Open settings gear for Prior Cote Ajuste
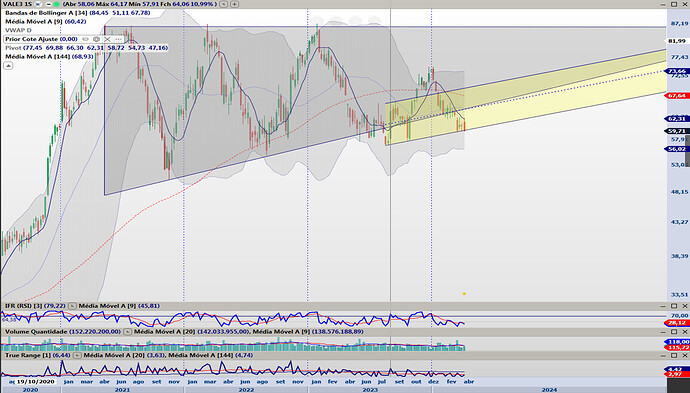 point(96,39)
